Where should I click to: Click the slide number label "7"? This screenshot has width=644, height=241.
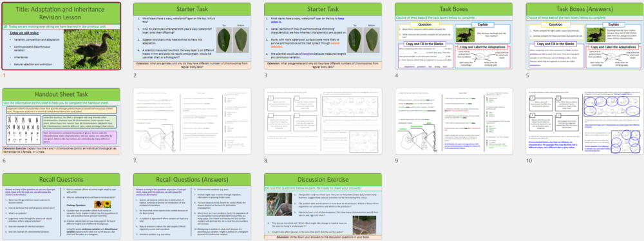tap(135, 161)
